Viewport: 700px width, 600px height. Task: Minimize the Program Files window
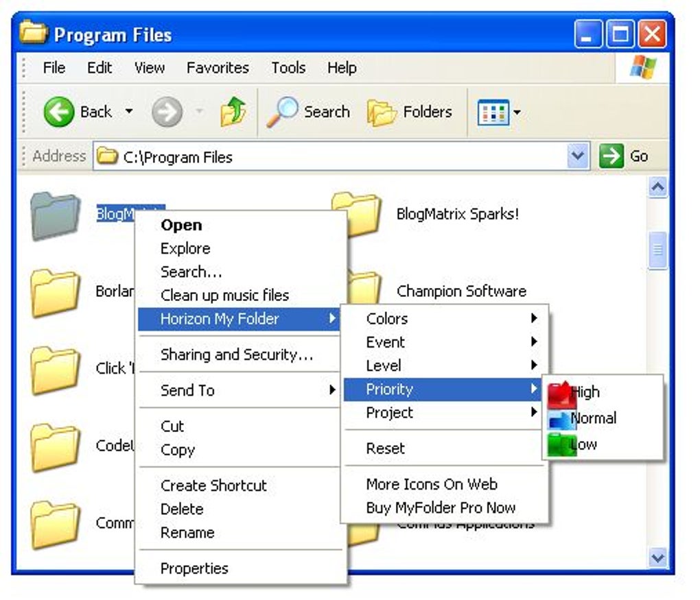click(x=588, y=34)
